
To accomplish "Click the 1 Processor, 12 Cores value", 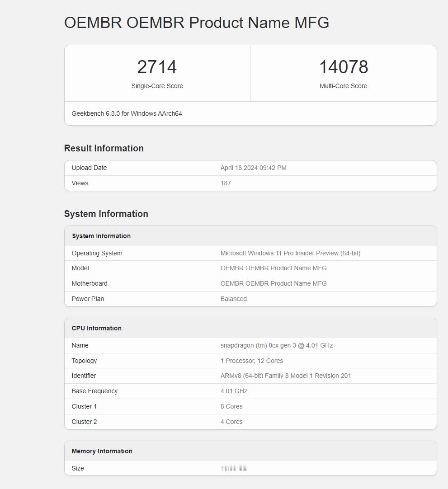I will pos(252,361).
